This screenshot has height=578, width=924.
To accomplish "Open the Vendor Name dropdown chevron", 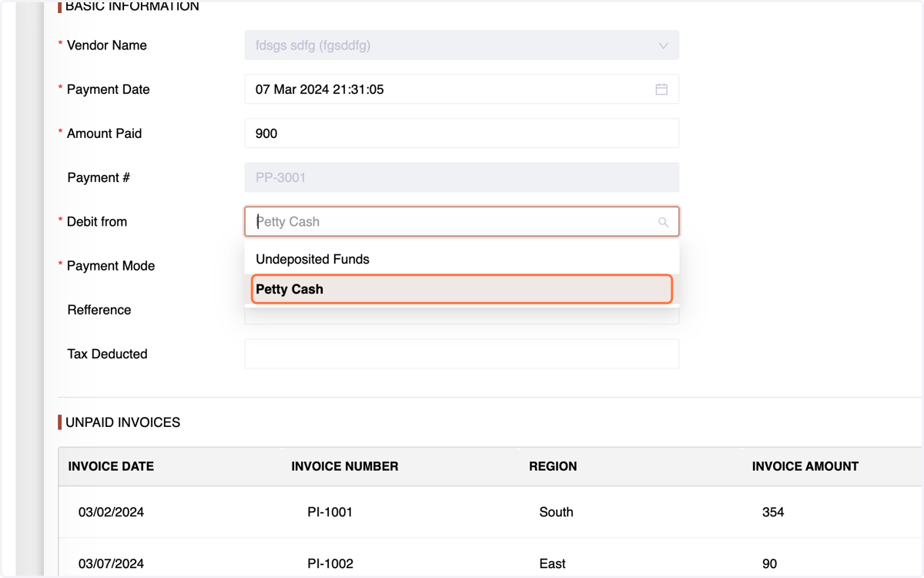I will click(663, 45).
